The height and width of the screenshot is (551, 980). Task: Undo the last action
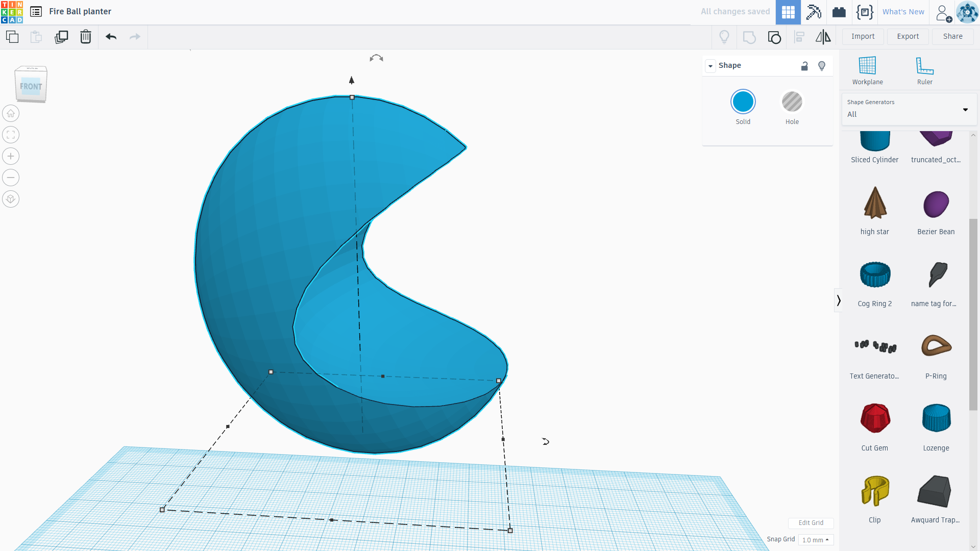coord(111,37)
